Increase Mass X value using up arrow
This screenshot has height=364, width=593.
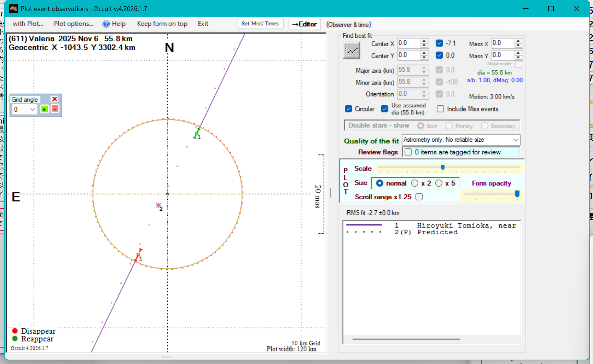[x=518, y=41]
